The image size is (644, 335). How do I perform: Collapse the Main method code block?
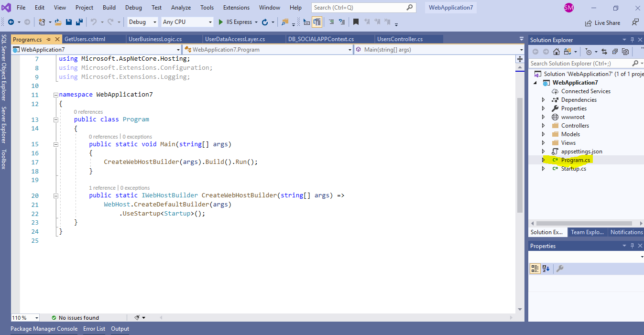tap(55, 144)
